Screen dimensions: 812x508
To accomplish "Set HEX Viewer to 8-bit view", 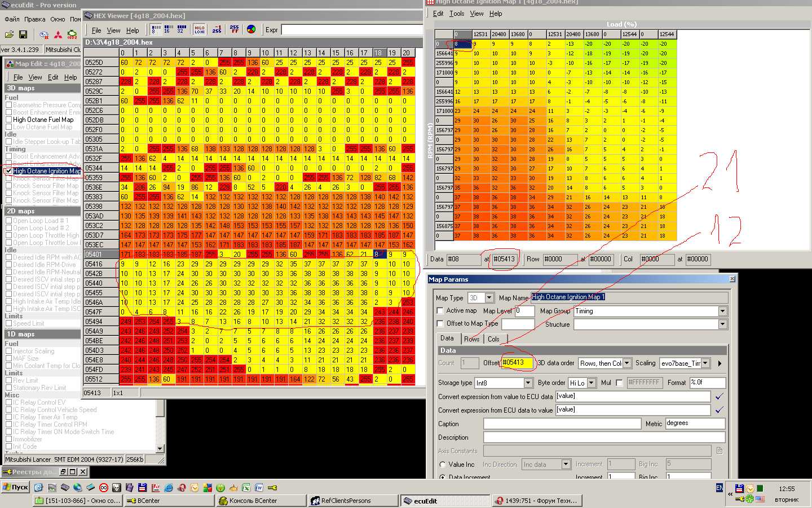I will pos(156,29).
